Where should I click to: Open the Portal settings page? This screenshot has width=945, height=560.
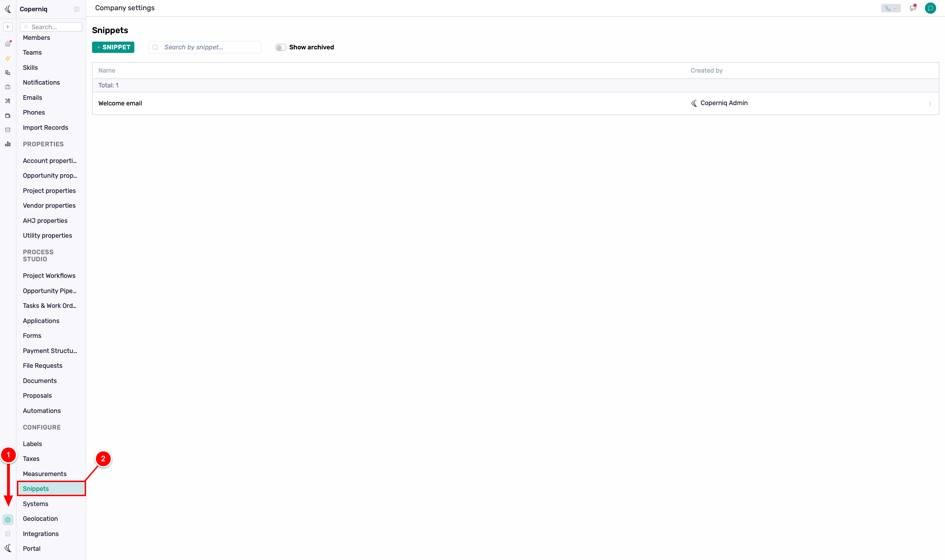[x=31, y=548]
